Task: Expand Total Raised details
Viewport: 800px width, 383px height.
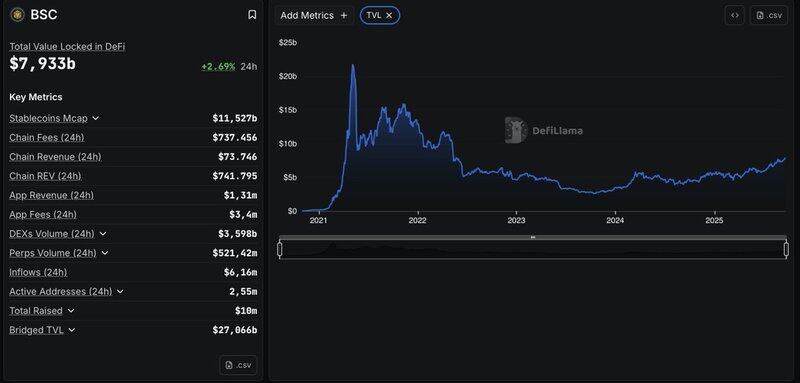Action: tap(70, 311)
